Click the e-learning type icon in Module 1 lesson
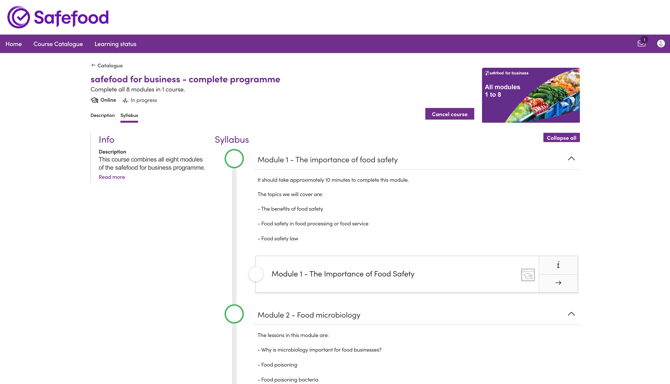This screenshot has height=384, width=670. 528,275
